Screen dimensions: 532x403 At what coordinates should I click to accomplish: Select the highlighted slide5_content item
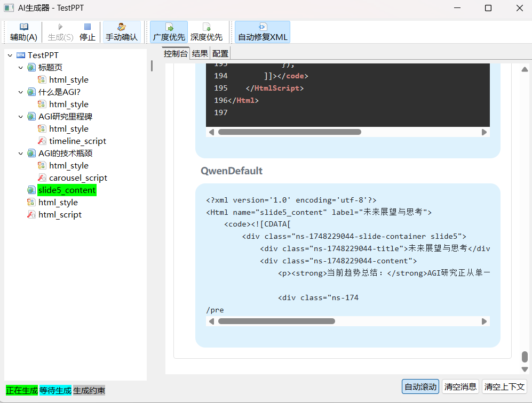pos(67,190)
